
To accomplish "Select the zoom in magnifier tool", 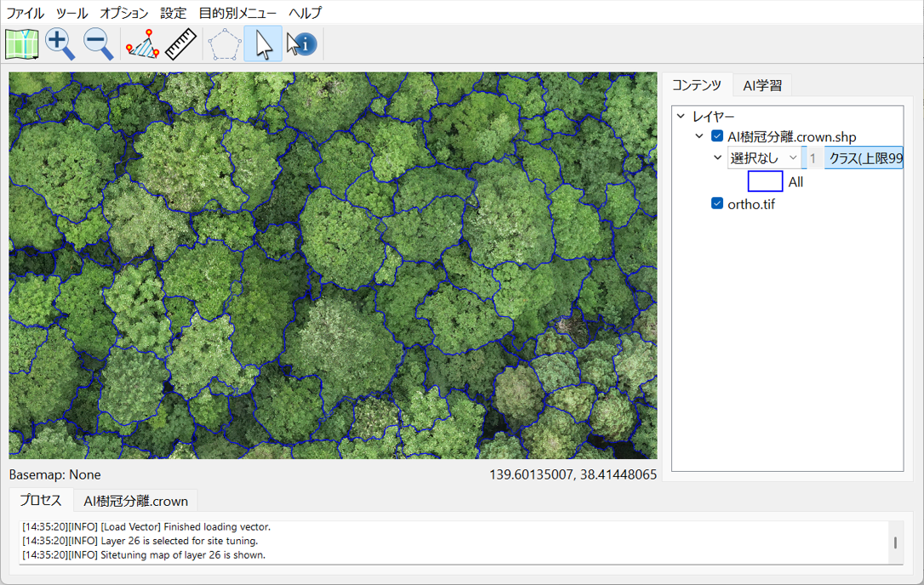I will coord(60,44).
